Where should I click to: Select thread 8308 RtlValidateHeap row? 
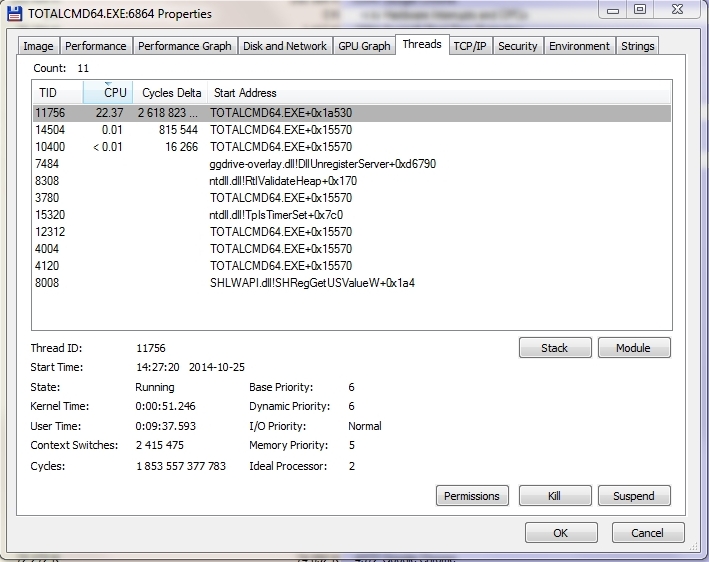[x=352, y=181]
